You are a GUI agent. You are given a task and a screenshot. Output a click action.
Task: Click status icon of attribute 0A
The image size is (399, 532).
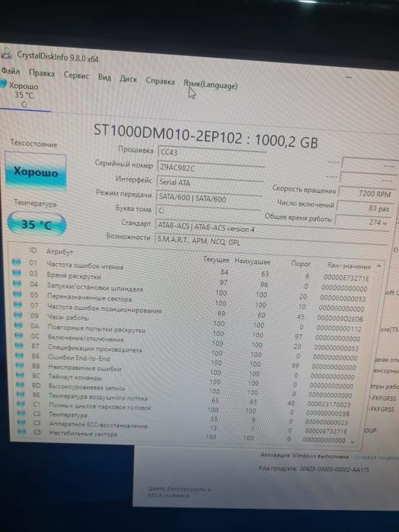point(18,325)
